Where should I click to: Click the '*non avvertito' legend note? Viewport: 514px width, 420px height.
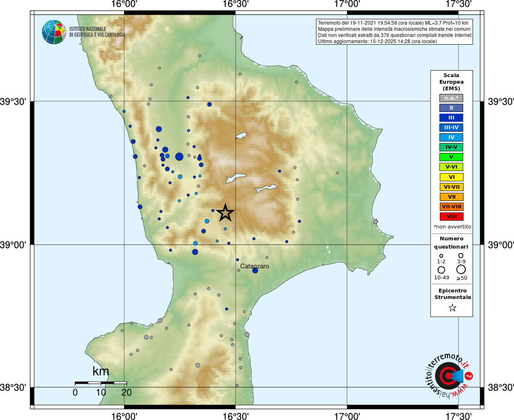pos(453,227)
